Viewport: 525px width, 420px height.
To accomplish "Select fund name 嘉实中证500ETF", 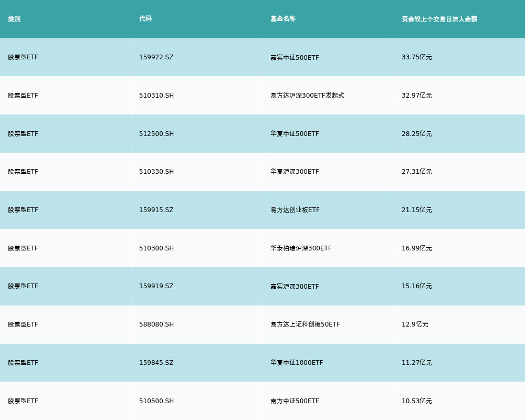I will [295, 58].
